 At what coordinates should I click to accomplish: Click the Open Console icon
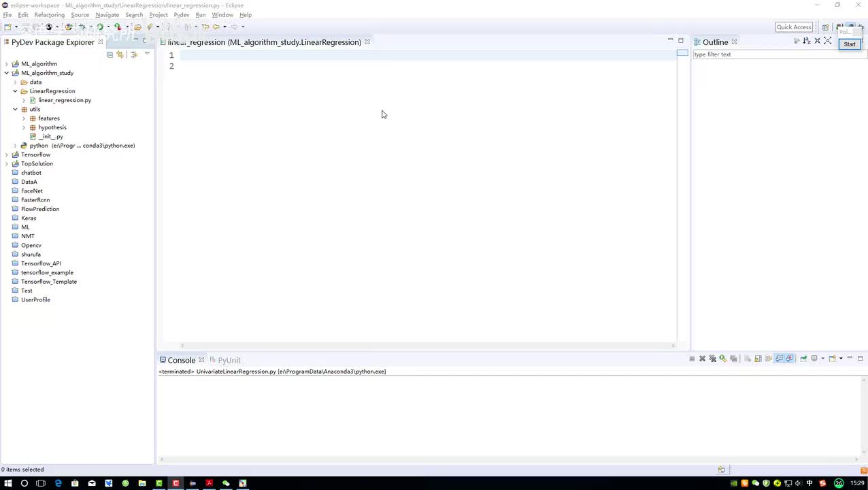click(x=832, y=359)
